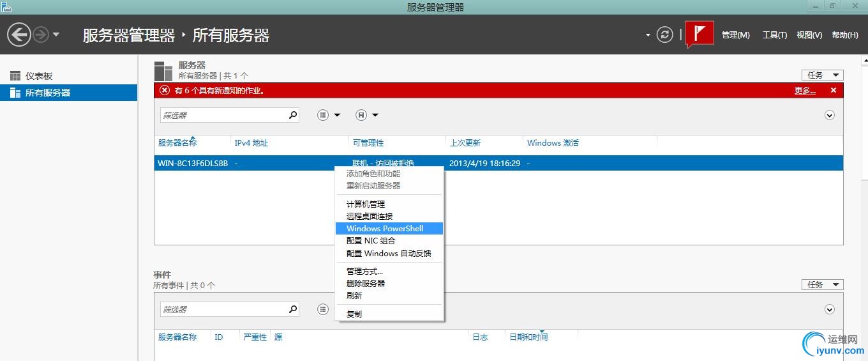Viewport: 868px width, 361px height.
Task: Click the events 筛选器 filter input
Action: (x=223, y=309)
